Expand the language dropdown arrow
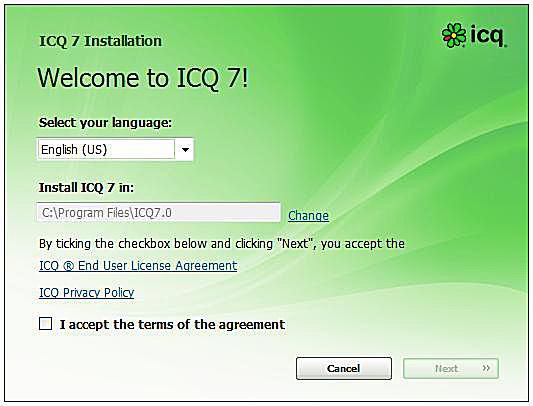 185,149
